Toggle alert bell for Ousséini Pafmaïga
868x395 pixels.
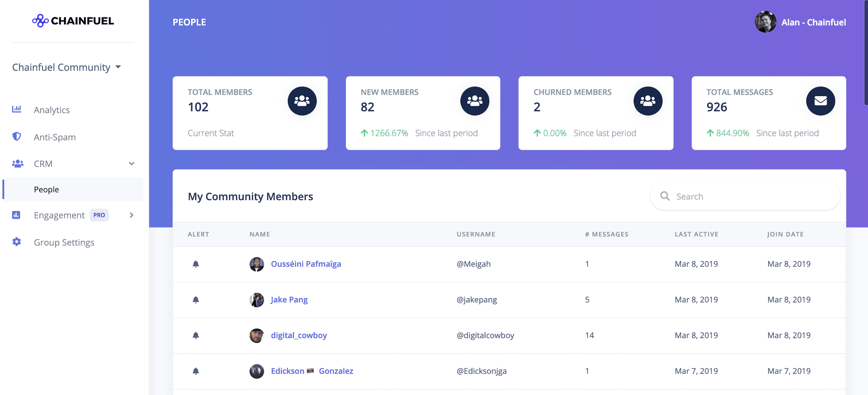tap(196, 264)
